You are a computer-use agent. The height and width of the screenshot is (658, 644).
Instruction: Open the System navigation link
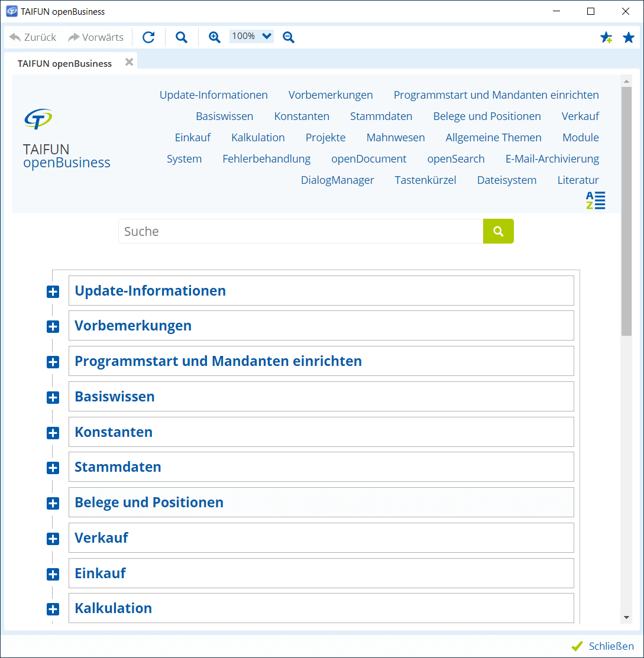184,159
